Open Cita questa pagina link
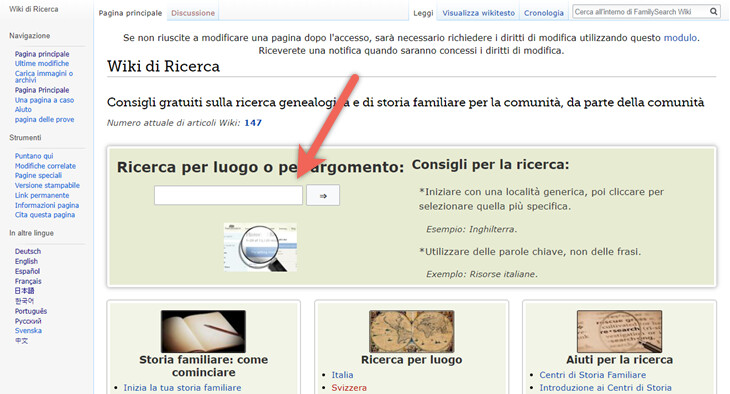Screen dimensions: 730x394 45,215
